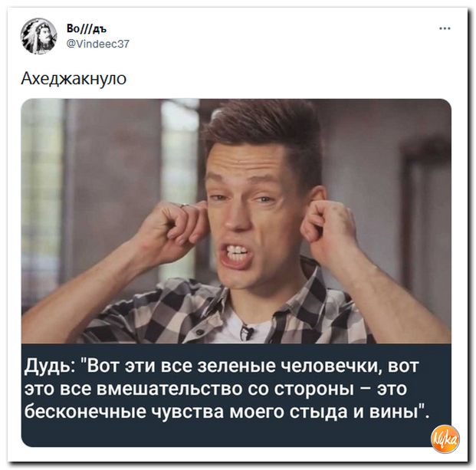
Task: Click the word Дудь in the caption
Action: pyautogui.click(x=48, y=366)
